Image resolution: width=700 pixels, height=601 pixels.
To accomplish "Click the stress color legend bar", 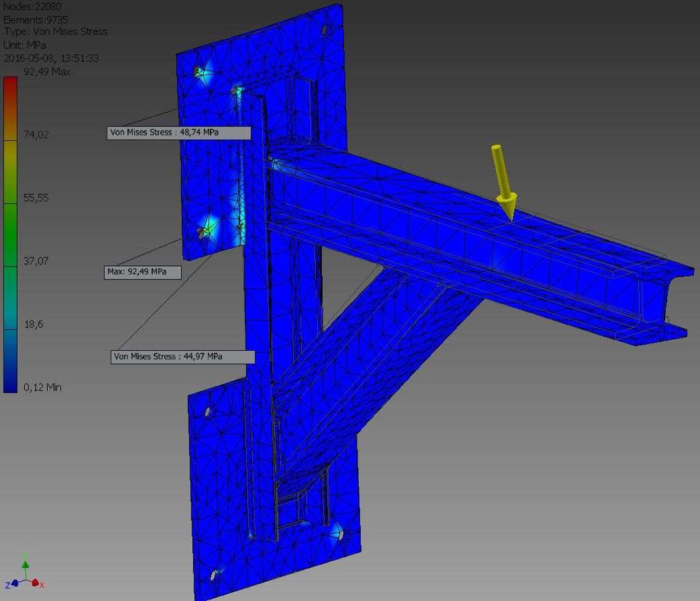I will [10, 235].
